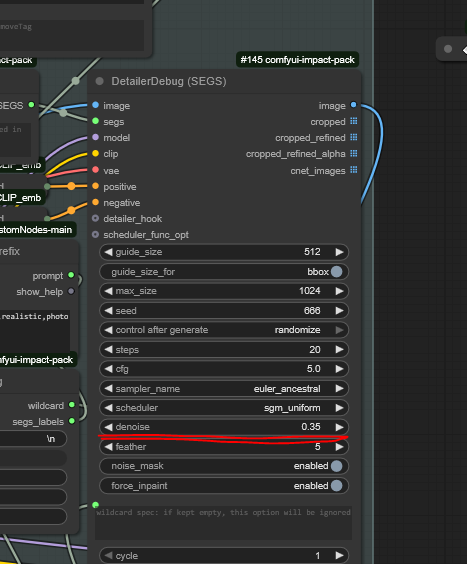This screenshot has width=467, height=564.
Task: Increase steps with right arrow
Action: point(339,350)
